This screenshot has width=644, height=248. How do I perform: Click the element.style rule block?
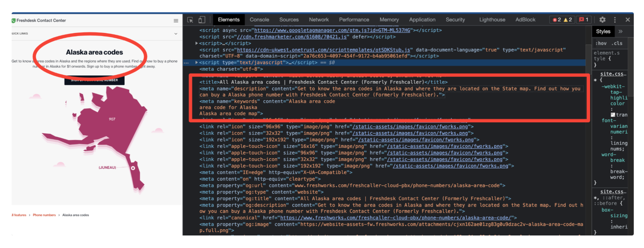(610, 59)
